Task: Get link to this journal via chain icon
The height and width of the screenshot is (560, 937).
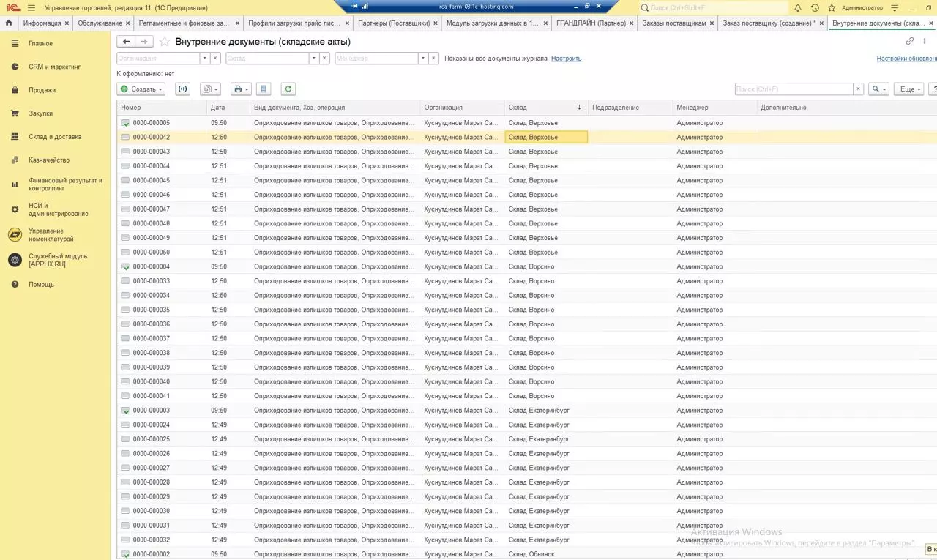Action: 910,42
